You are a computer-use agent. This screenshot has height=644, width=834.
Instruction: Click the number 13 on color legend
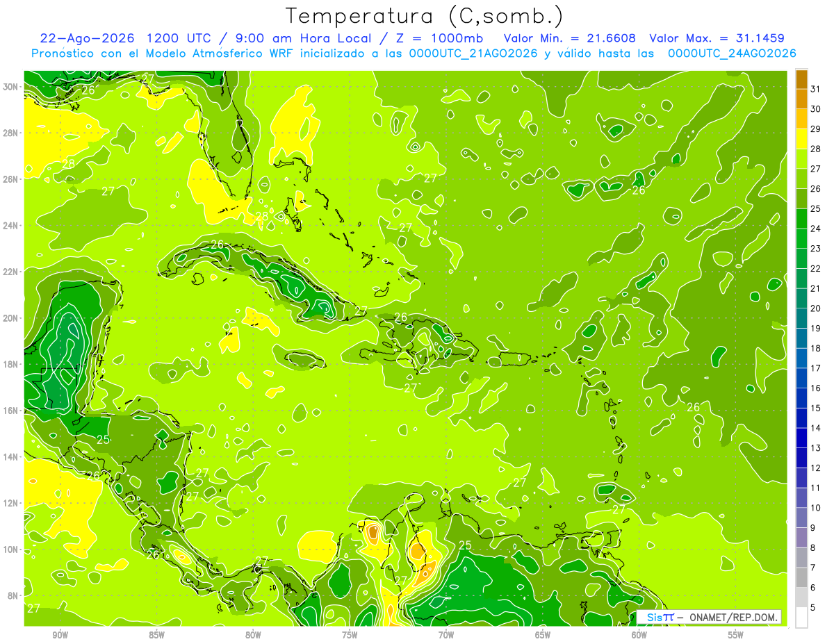815,448
